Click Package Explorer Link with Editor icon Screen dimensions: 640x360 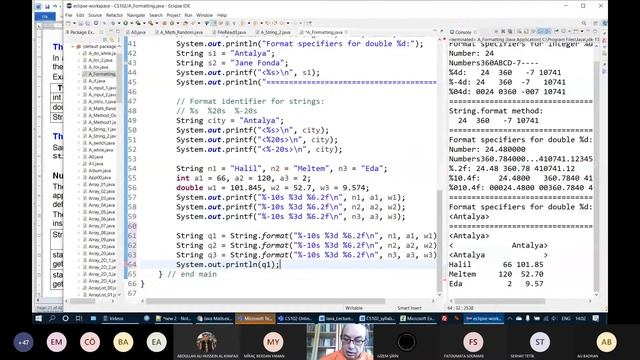[111, 40]
